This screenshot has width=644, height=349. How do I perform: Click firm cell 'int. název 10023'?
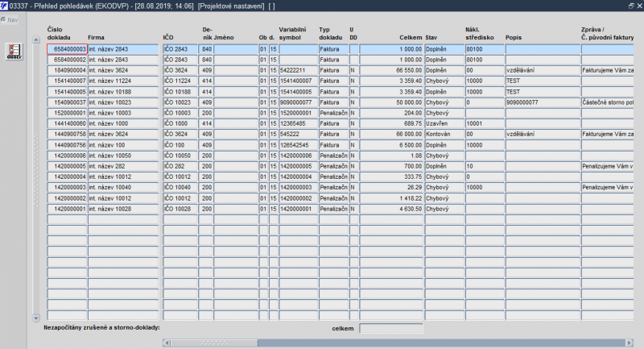(x=123, y=102)
